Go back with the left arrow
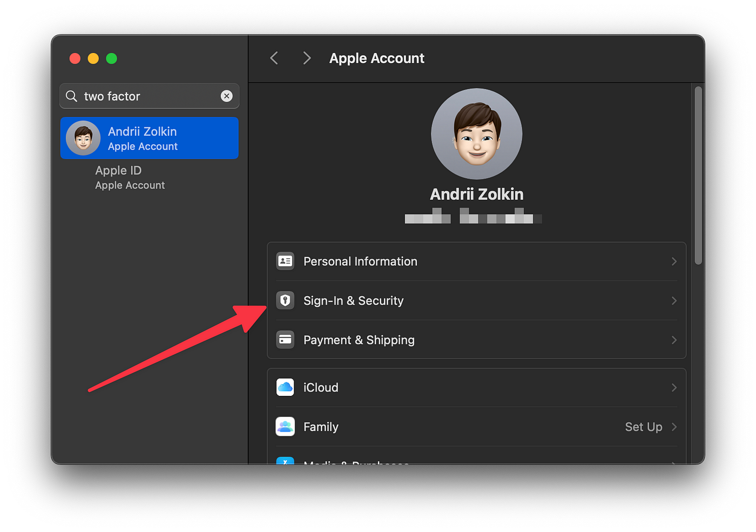Screen dimensions: 756x532 click(274, 58)
